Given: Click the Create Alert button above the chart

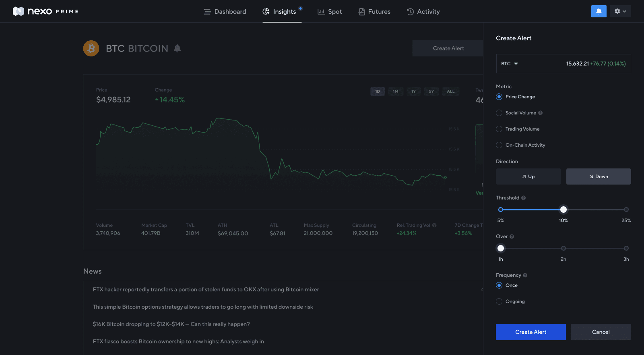Looking at the screenshot, I should click(448, 48).
